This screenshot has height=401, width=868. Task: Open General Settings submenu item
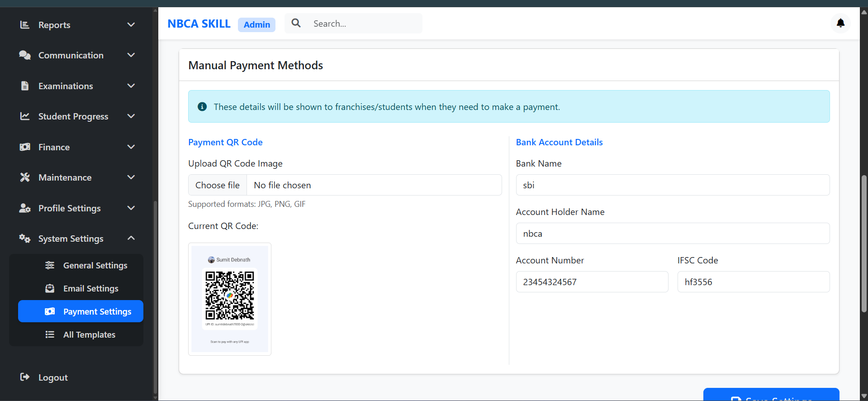point(81,265)
